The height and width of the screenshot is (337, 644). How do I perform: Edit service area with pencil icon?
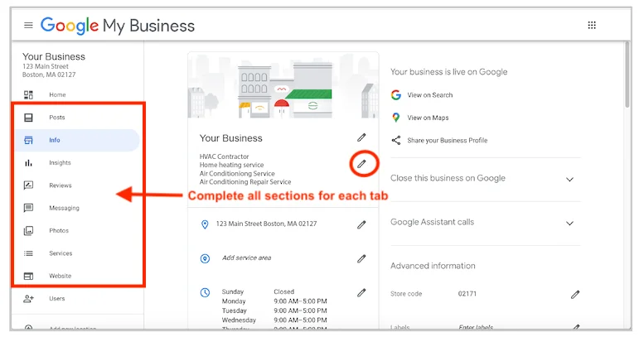361,258
